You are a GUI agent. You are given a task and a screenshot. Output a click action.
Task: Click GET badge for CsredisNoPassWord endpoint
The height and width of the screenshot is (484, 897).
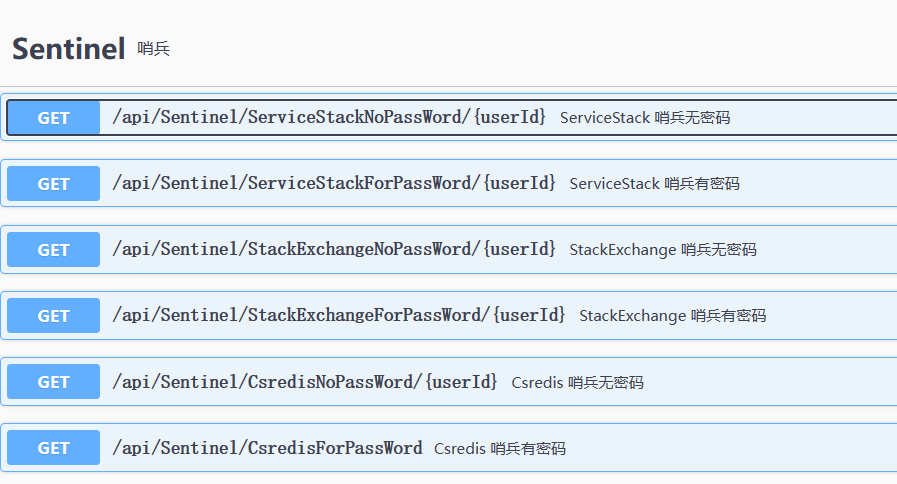54,382
